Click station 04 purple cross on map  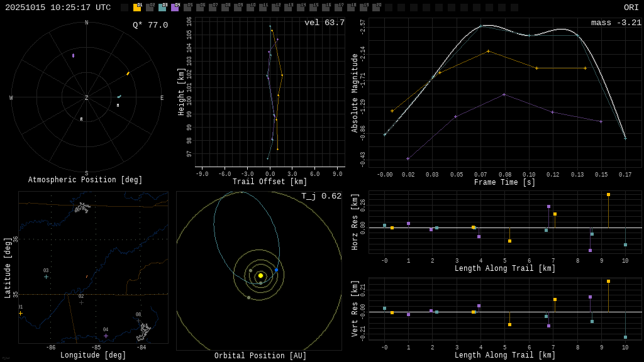106,336
